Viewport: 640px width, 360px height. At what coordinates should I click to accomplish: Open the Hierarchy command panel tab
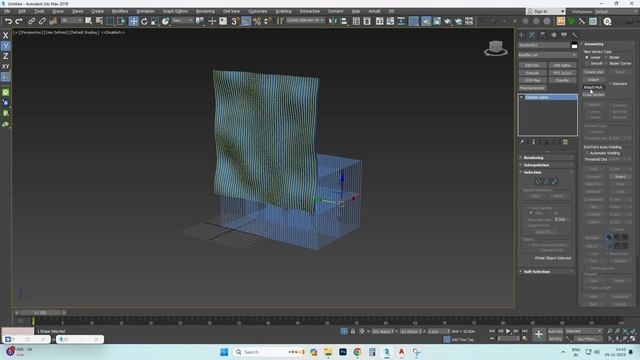point(542,35)
